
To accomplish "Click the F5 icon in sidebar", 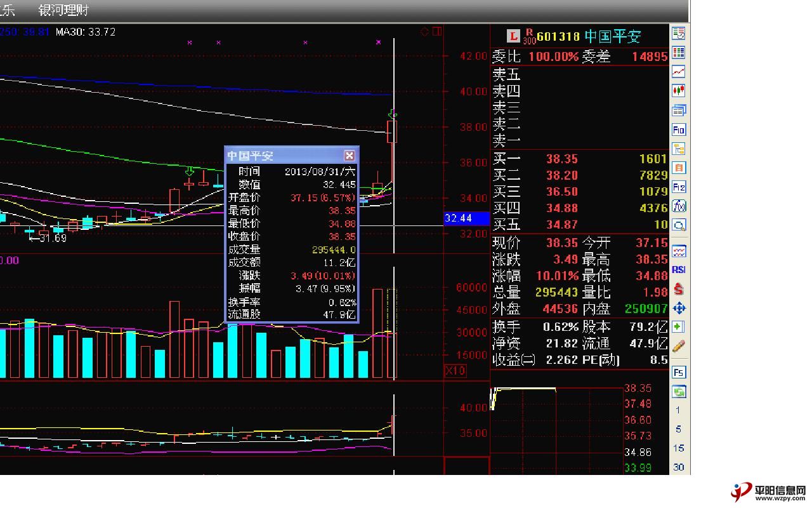I will pos(679,372).
